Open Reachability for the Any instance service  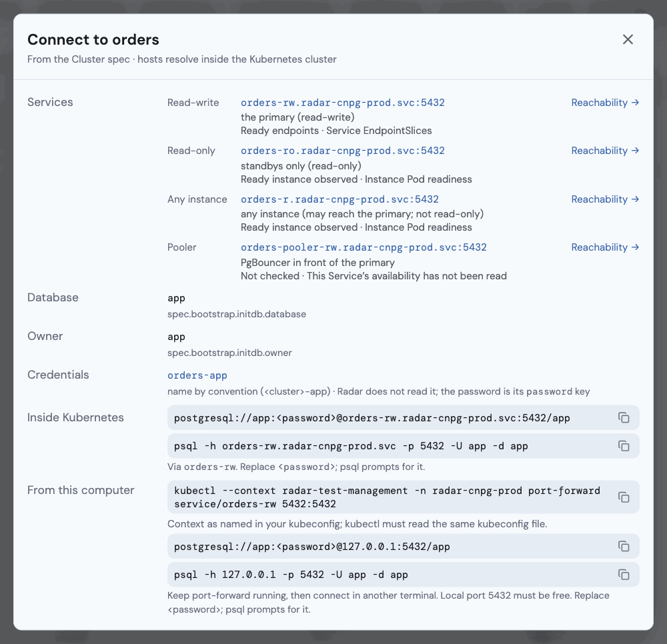[605, 199]
